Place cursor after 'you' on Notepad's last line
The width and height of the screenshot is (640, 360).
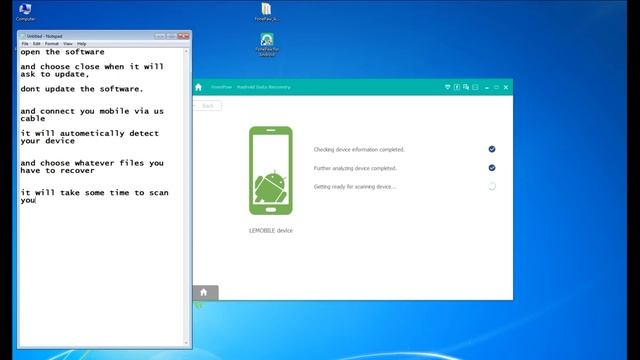[x=36, y=200]
